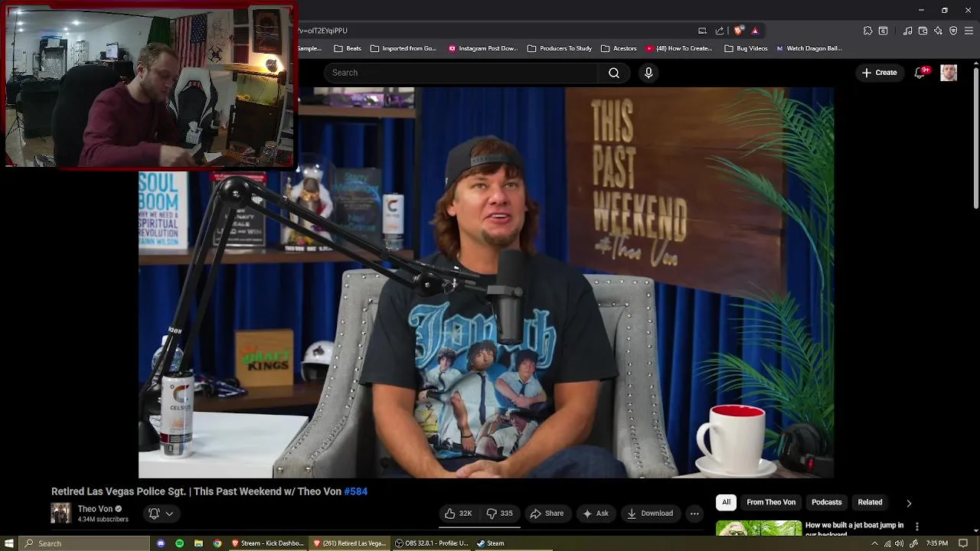Click the Download button under video
The image size is (980, 551).
point(649,514)
